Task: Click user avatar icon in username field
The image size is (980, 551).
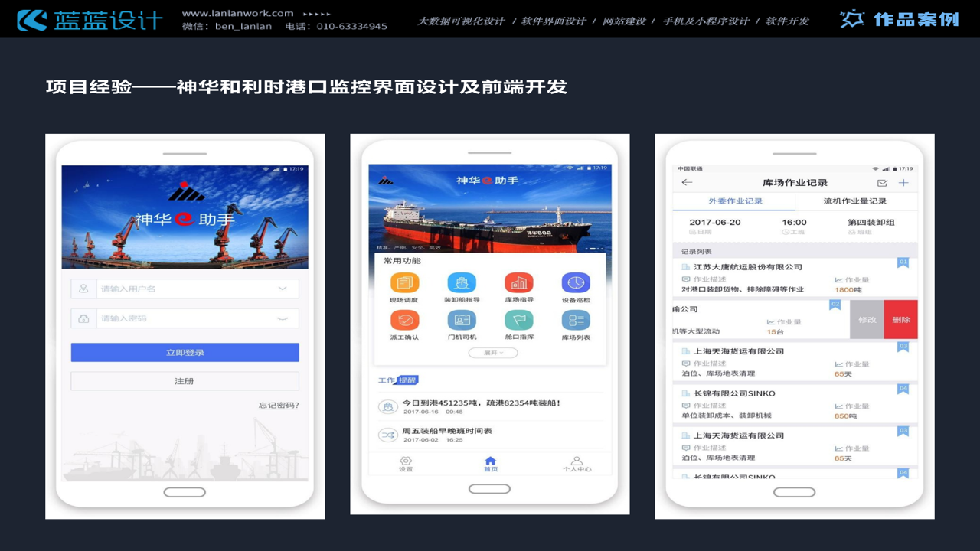Action: 83,289
